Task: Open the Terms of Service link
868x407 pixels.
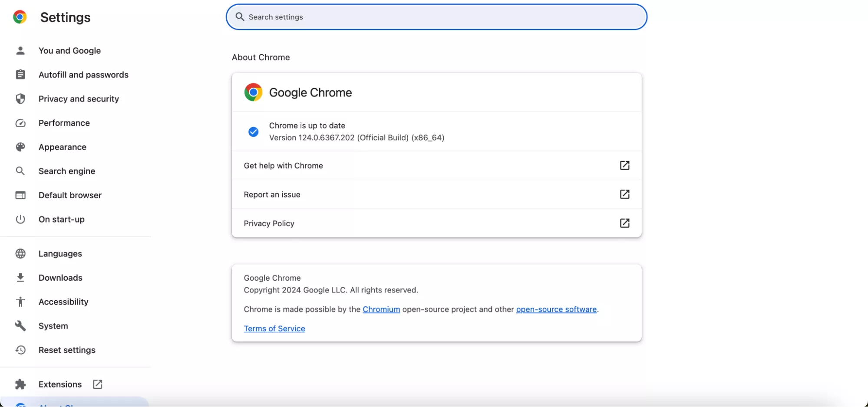Action: (x=274, y=328)
